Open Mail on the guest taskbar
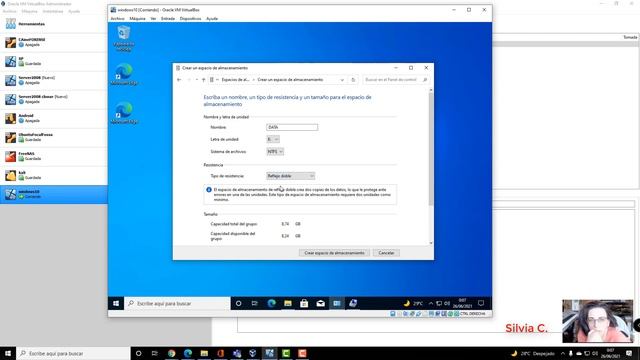 pos(320,303)
